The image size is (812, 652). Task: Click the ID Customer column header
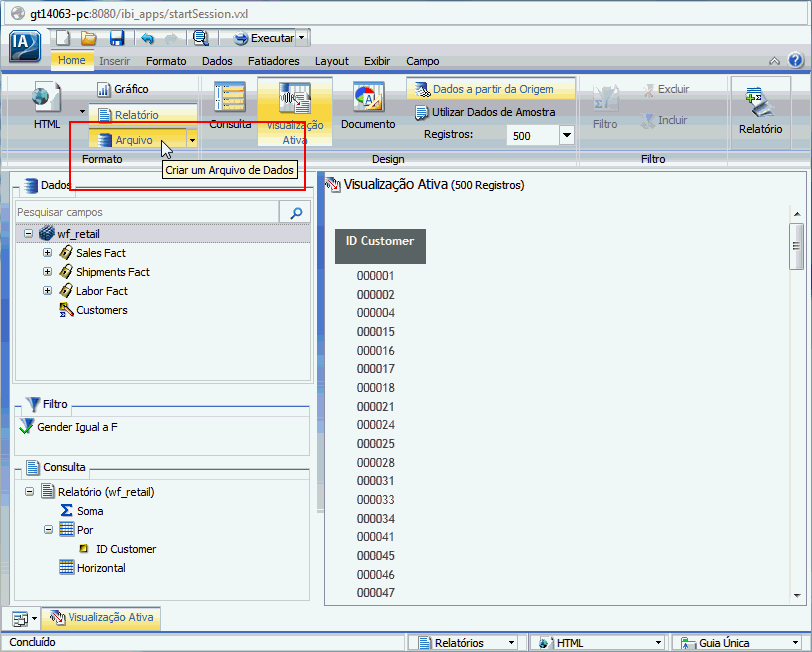point(380,247)
